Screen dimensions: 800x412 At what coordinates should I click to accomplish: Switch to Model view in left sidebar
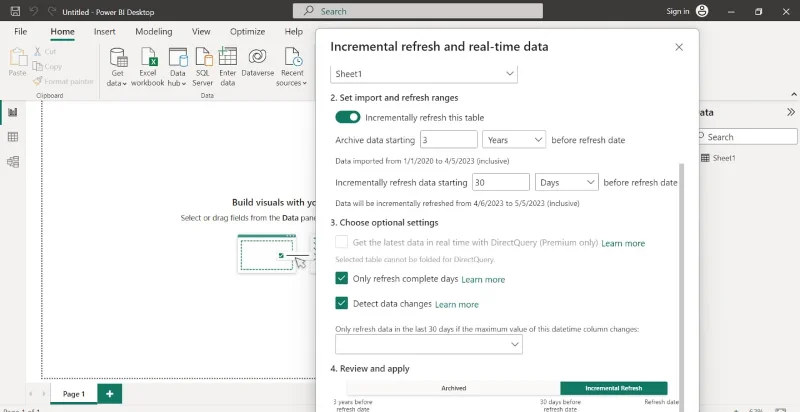coord(13,162)
